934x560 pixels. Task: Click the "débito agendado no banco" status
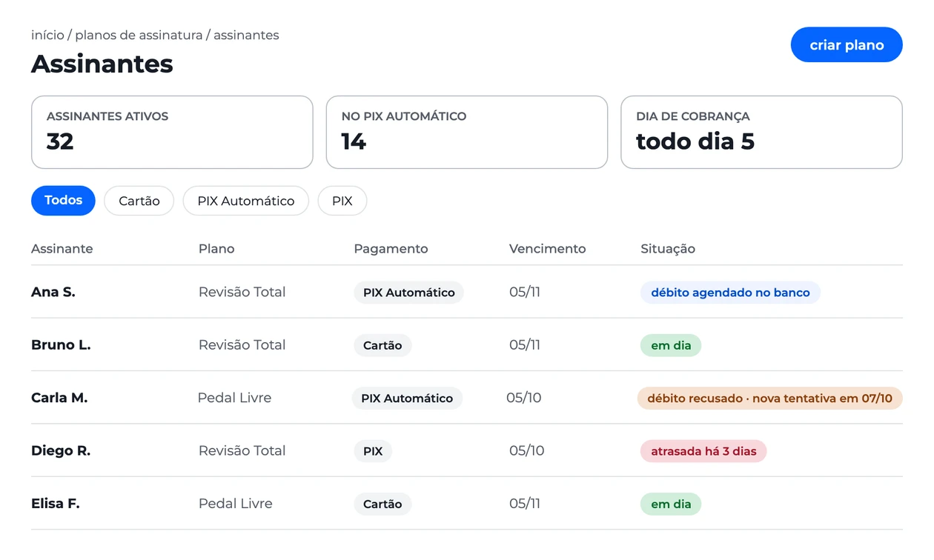pyautogui.click(x=730, y=293)
